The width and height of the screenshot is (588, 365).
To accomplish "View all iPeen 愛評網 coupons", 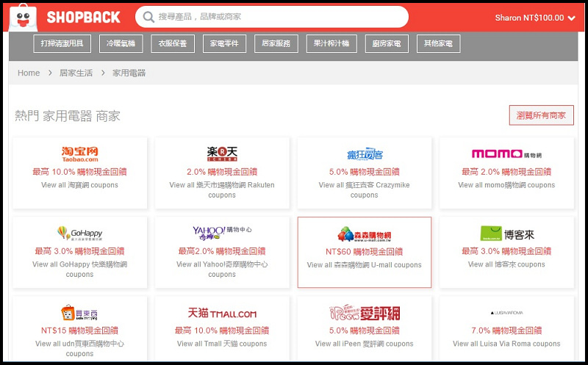I will (x=365, y=344).
